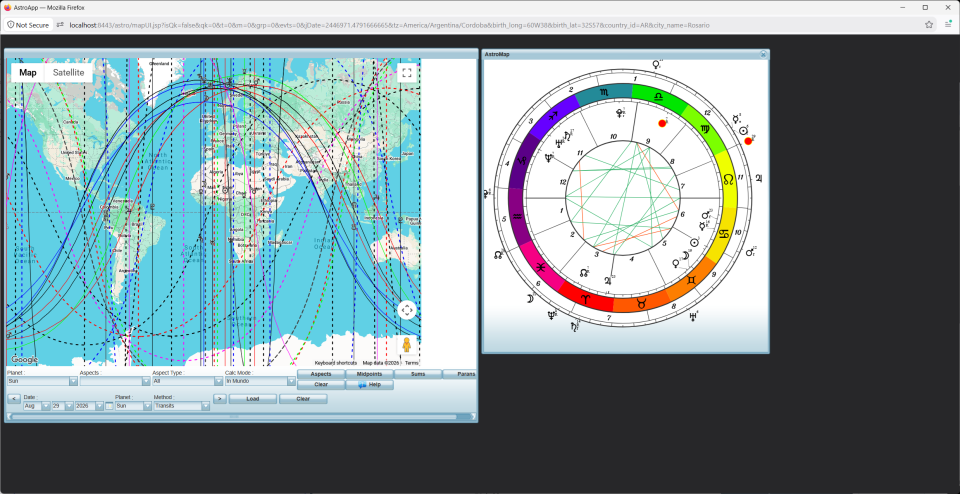This screenshot has height=494, width=960.
Task: Click the Parans button
Action: pos(460,374)
